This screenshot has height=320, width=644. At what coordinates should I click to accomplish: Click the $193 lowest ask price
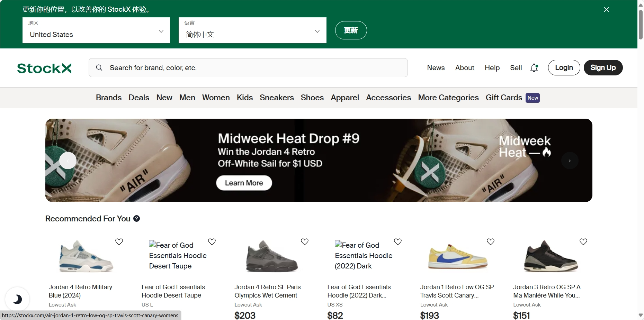429,316
